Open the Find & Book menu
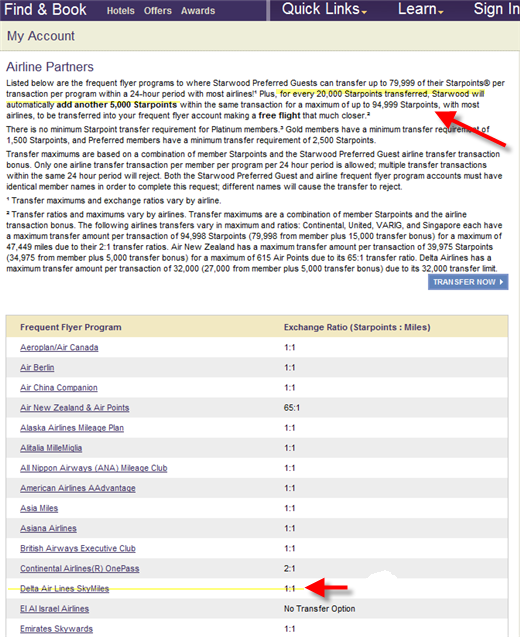This screenshot has height=637, width=520. pos(45,10)
